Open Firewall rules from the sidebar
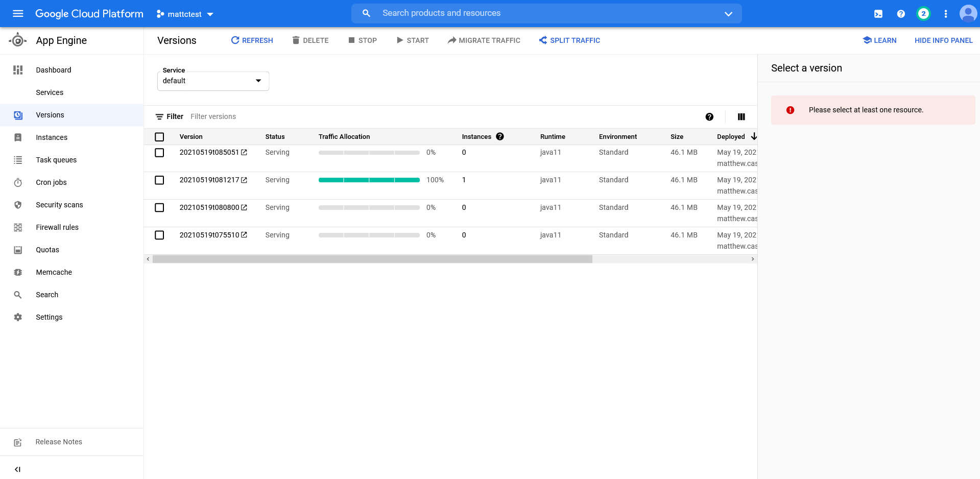Screen dimensions: 980x479 point(57,227)
